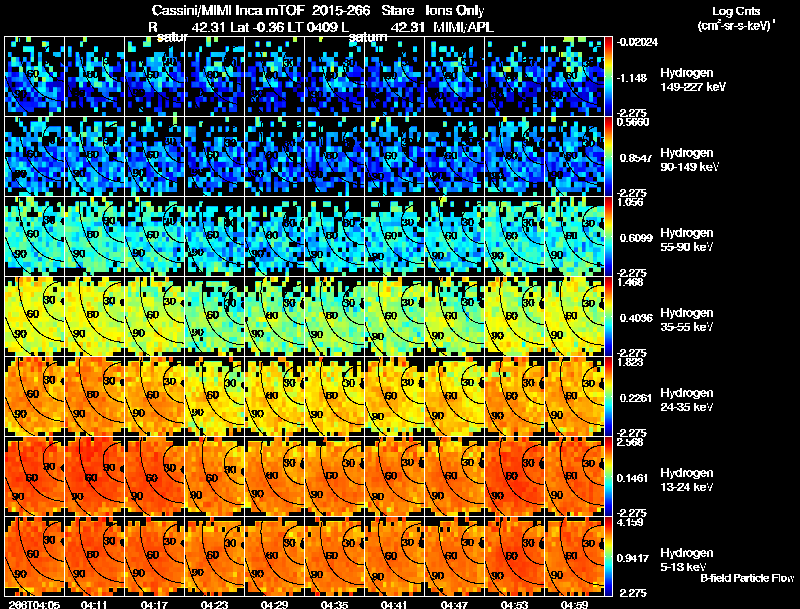Viewport: 800px width, 609px height.
Task: Click the color bar beside the 5-13 keV row
Action: point(608,557)
